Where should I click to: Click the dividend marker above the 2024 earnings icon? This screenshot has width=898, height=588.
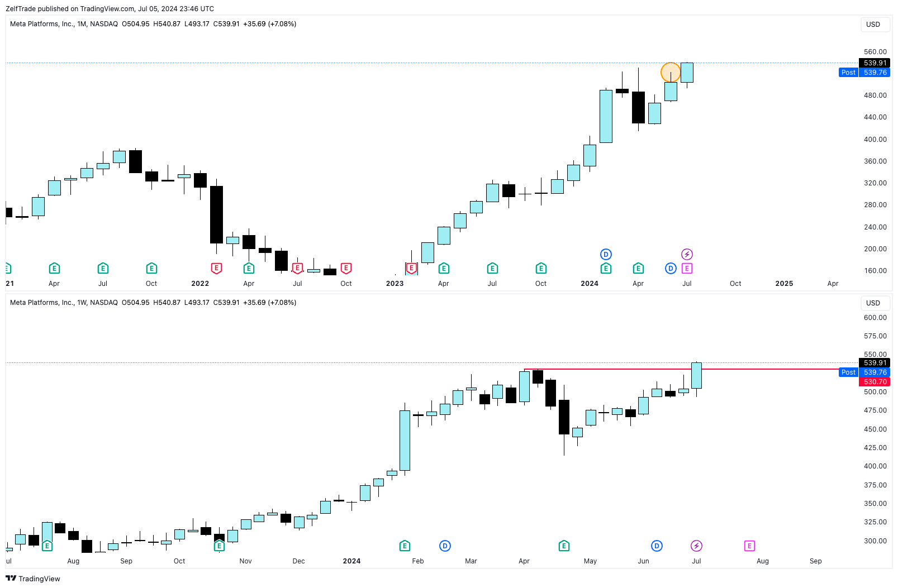pyautogui.click(x=606, y=255)
